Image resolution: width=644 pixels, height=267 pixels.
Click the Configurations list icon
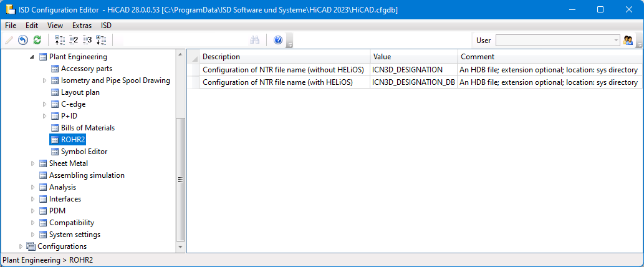[31, 246]
